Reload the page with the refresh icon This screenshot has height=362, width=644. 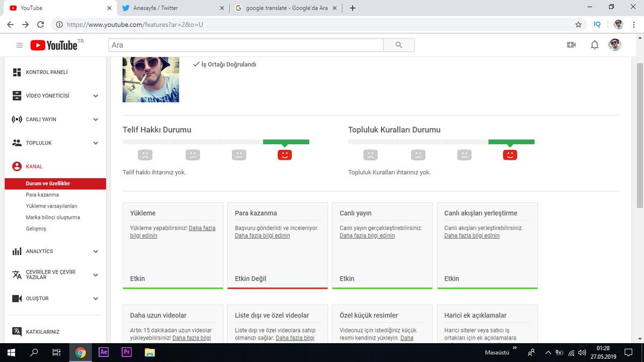tap(41, 25)
